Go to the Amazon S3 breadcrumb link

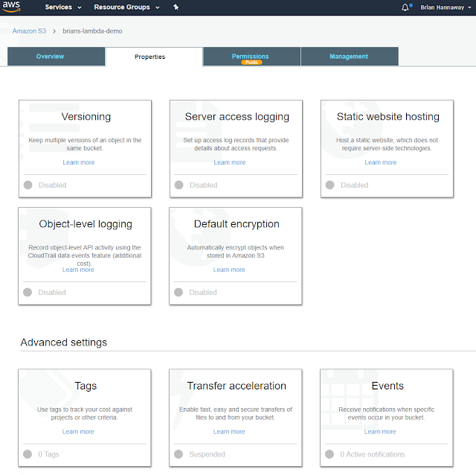(29, 31)
